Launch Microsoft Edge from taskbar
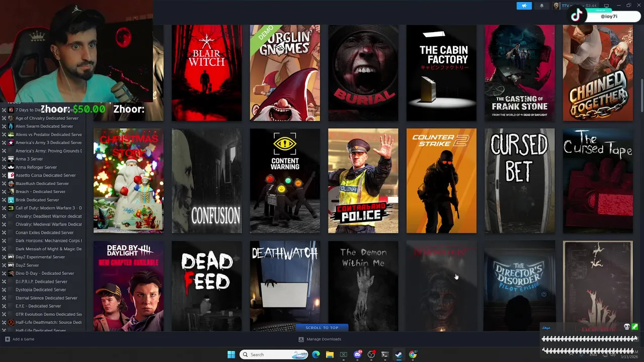Image resolution: width=644 pixels, height=362 pixels. point(316,354)
